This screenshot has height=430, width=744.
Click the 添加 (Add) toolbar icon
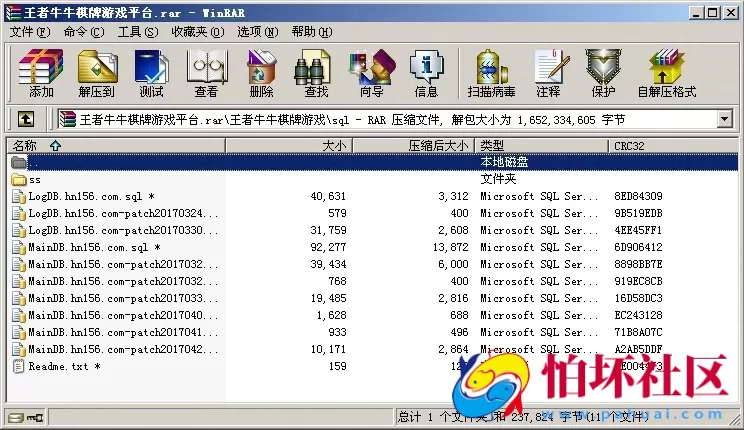pos(41,72)
